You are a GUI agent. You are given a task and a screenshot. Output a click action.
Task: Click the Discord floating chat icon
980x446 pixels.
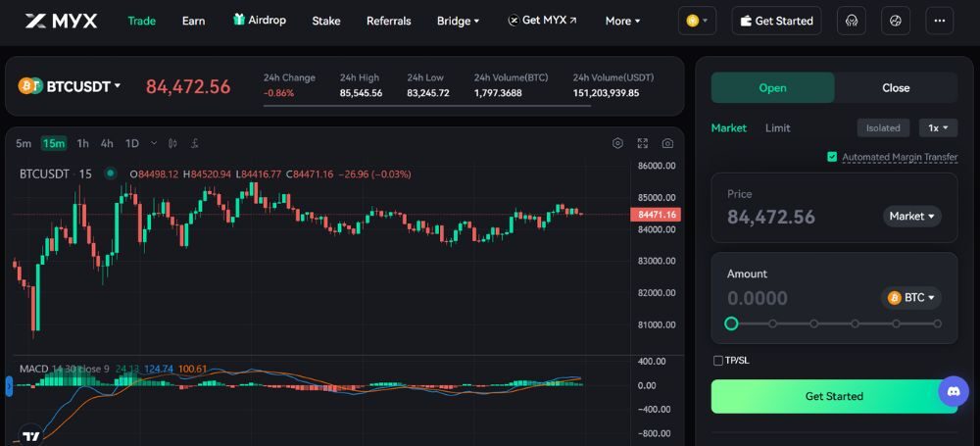(x=954, y=391)
